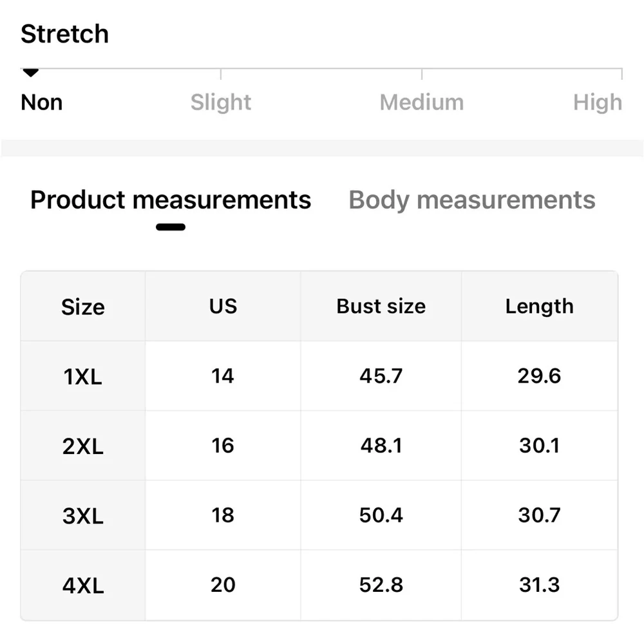
Task: Click the 48.1 bust size cell
Action: coord(381,445)
